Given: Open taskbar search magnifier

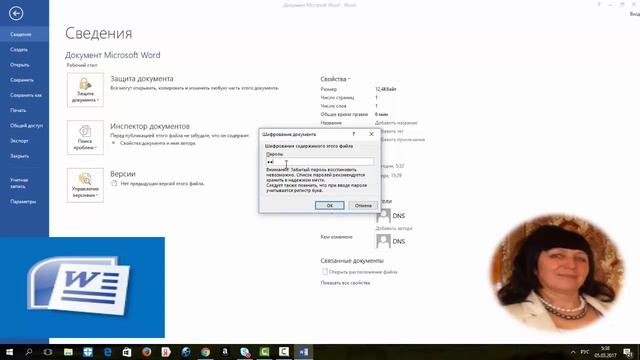Looking at the screenshot, I should click(29, 352).
